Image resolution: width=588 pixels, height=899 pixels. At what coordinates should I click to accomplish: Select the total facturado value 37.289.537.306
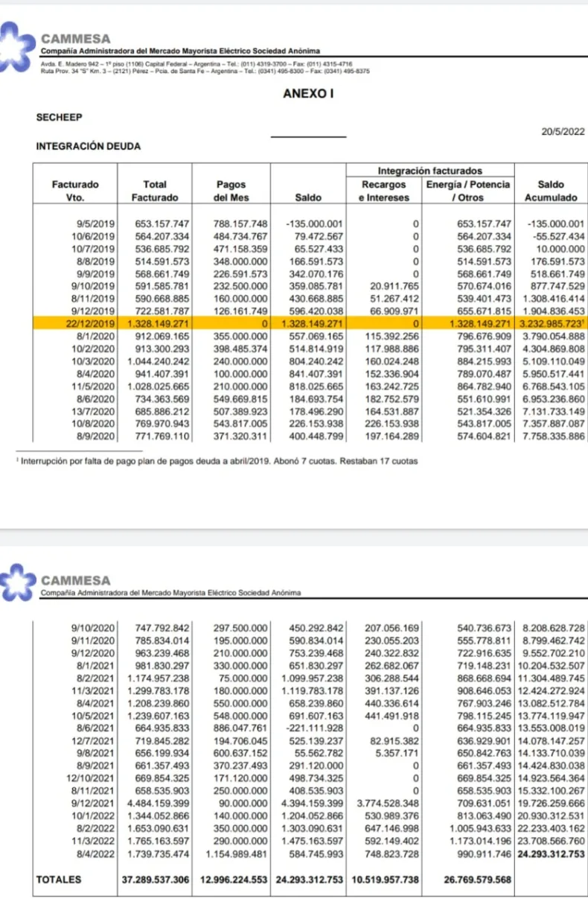pos(156,880)
